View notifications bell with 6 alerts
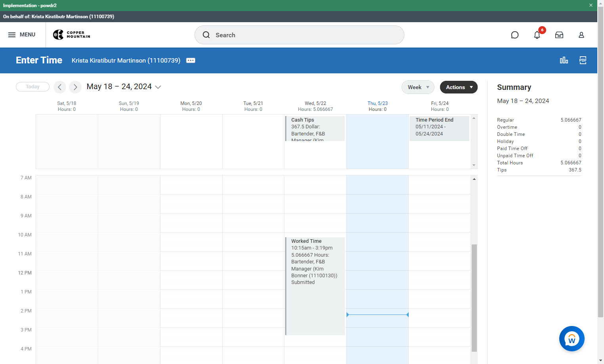 [x=537, y=35]
